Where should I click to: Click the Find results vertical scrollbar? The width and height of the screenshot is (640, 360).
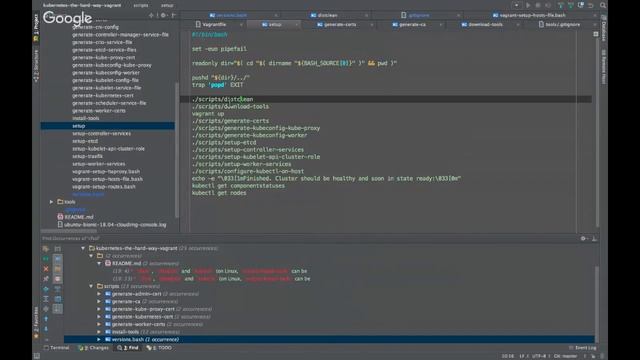[x=596, y=304]
